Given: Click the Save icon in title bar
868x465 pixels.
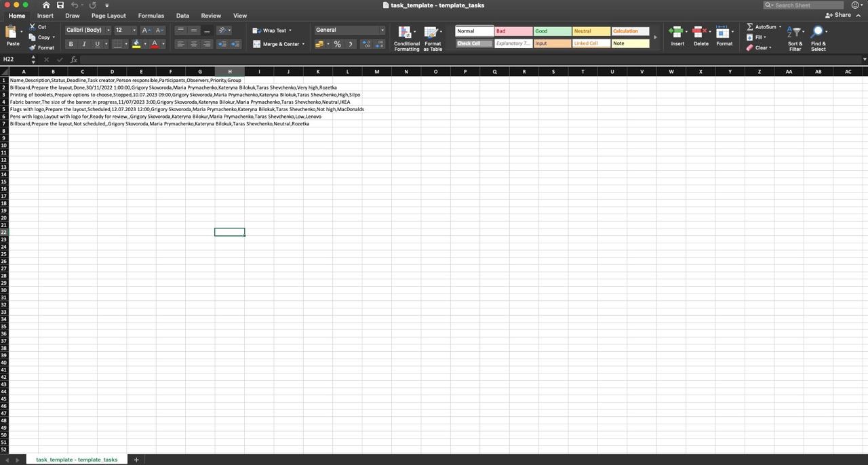Looking at the screenshot, I should tap(60, 5).
